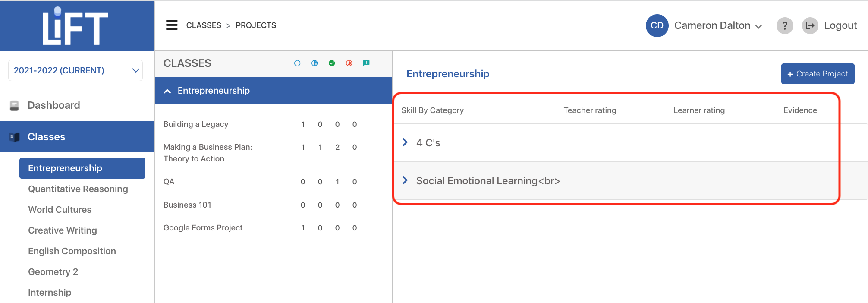Click the empty circle status icon
Screen dimensions: 868x303
tap(297, 63)
